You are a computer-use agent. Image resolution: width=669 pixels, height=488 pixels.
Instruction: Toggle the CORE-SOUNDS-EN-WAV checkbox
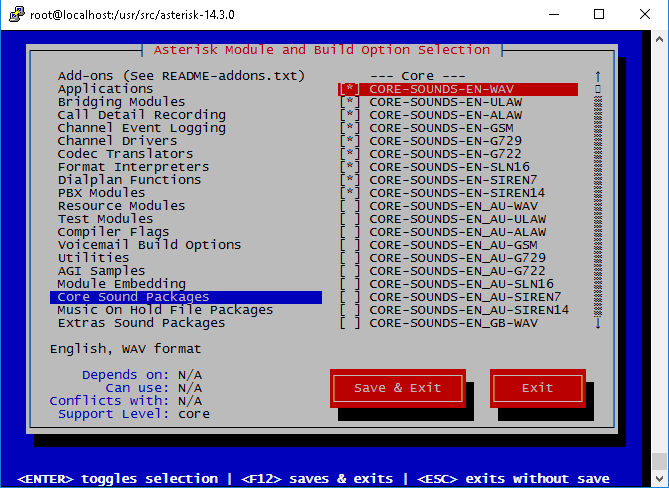point(350,89)
